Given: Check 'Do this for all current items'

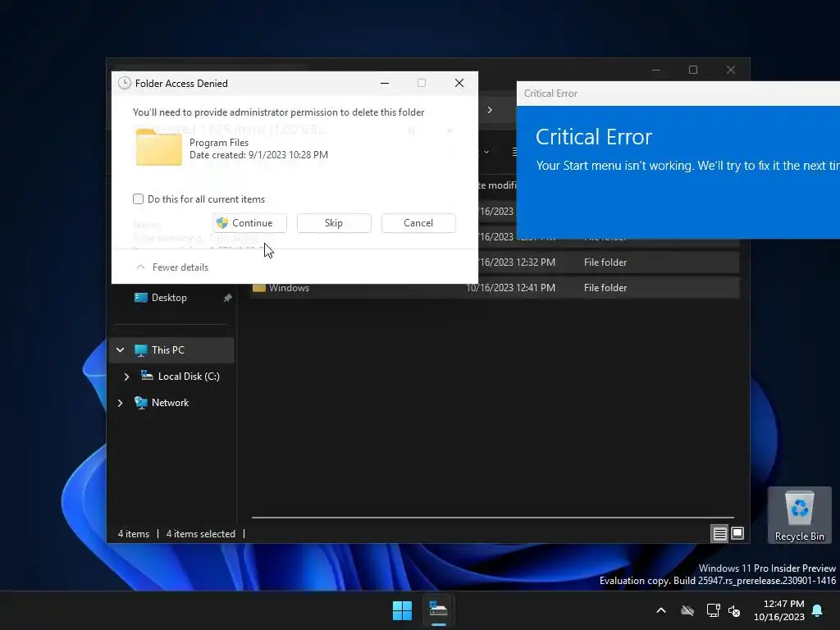Looking at the screenshot, I should tap(138, 199).
